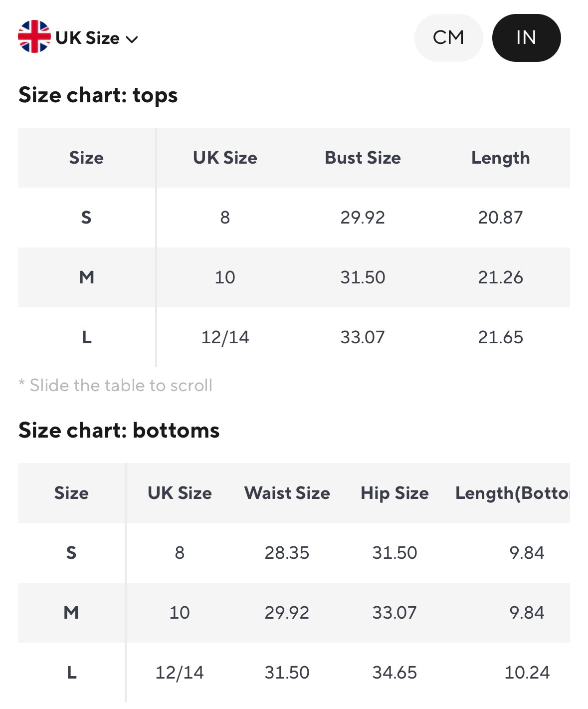
Task: Click the tops UK Size header
Action: pyautogui.click(x=225, y=158)
